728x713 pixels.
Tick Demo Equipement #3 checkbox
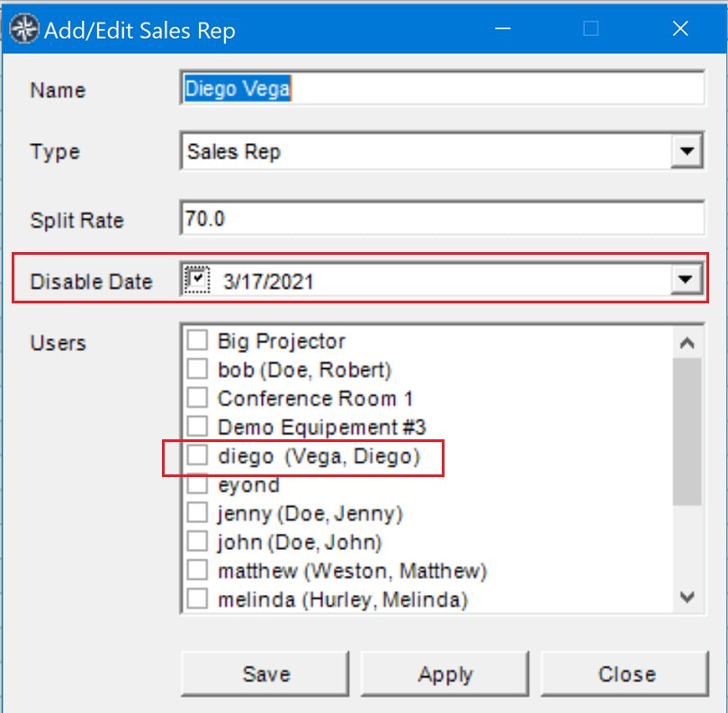click(x=197, y=426)
